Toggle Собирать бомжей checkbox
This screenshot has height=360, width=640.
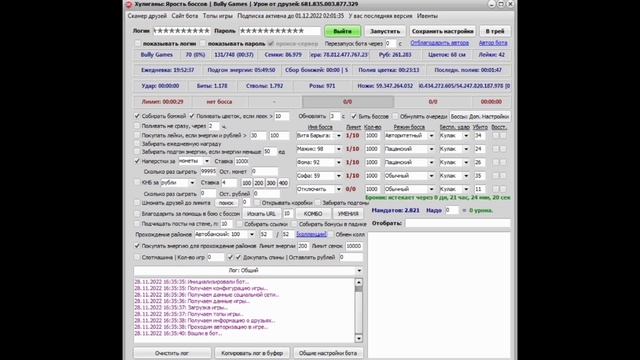click(137, 116)
